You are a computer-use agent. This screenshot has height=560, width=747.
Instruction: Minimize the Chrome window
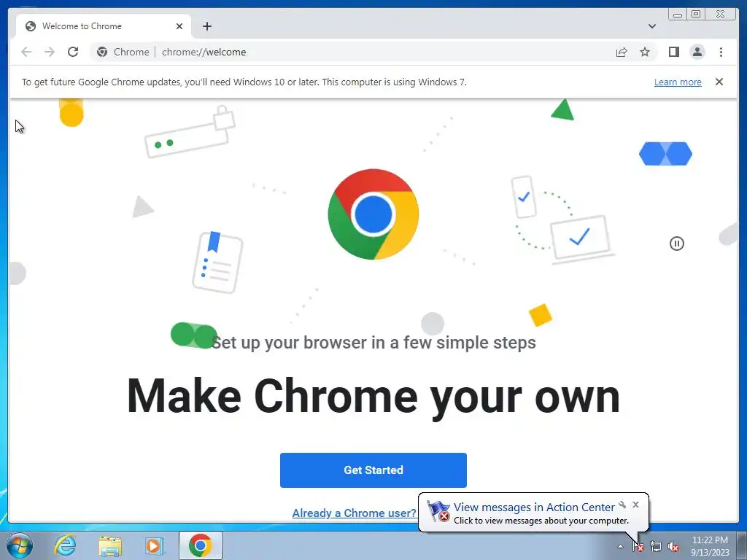coord(678,15)
